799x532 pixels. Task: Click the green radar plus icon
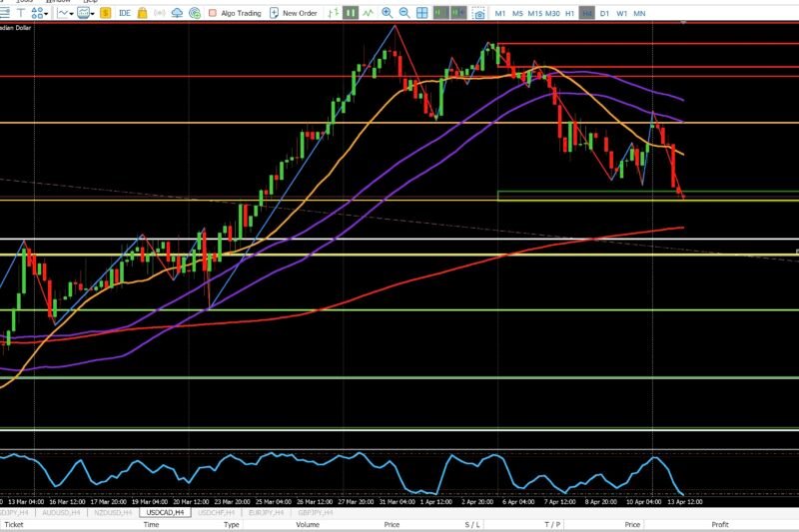click(195, 13)
